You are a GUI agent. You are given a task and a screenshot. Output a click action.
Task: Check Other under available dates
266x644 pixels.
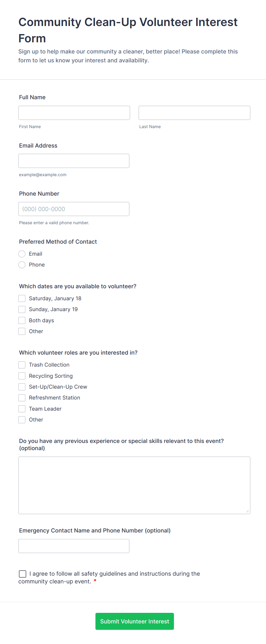22,331
